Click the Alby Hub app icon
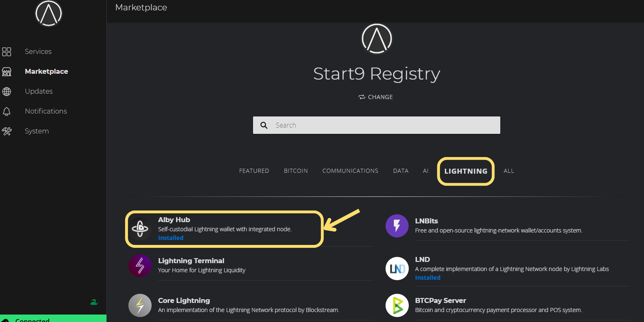The height and width of the screenshot is (322, 644). [140, 228]
